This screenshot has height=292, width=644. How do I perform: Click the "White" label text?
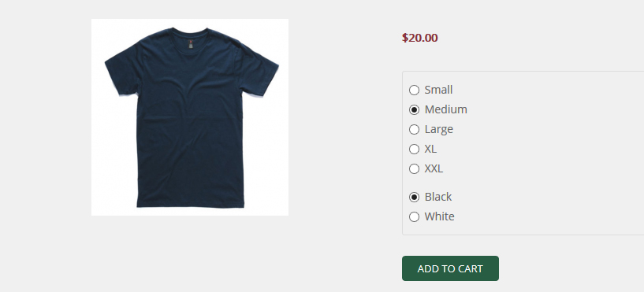[440, 216]
